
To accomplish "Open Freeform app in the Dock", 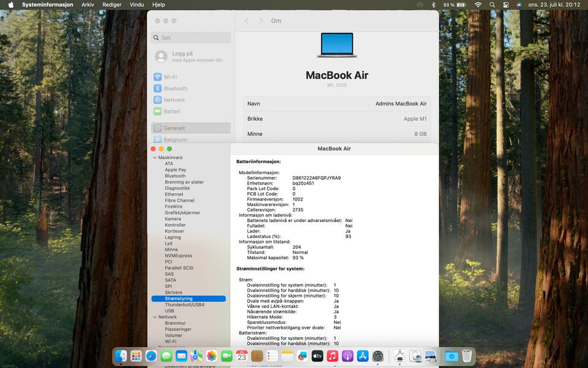I will [x=302, y=356].
